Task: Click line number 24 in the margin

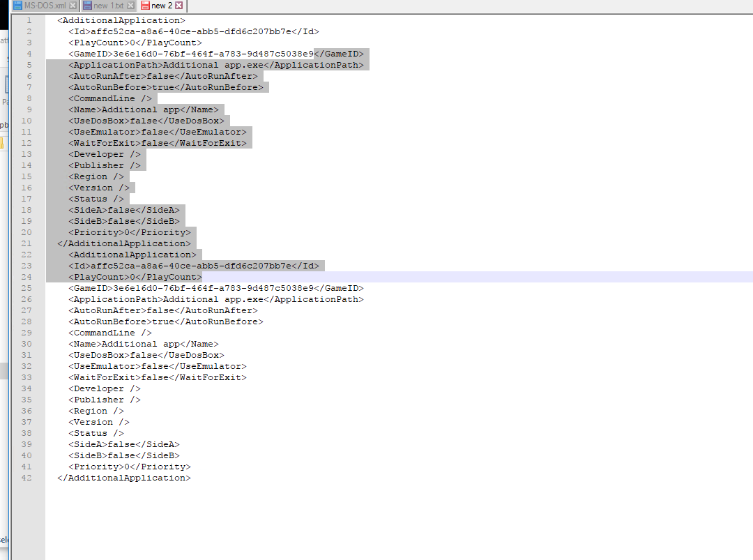Action: click(x=26, y=277)
